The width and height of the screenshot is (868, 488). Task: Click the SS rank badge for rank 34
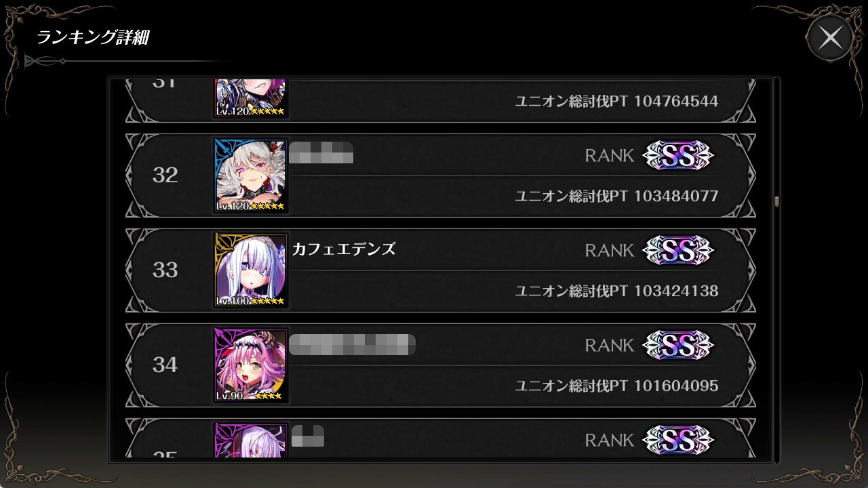pyautogui.click(x=678, y=345)
